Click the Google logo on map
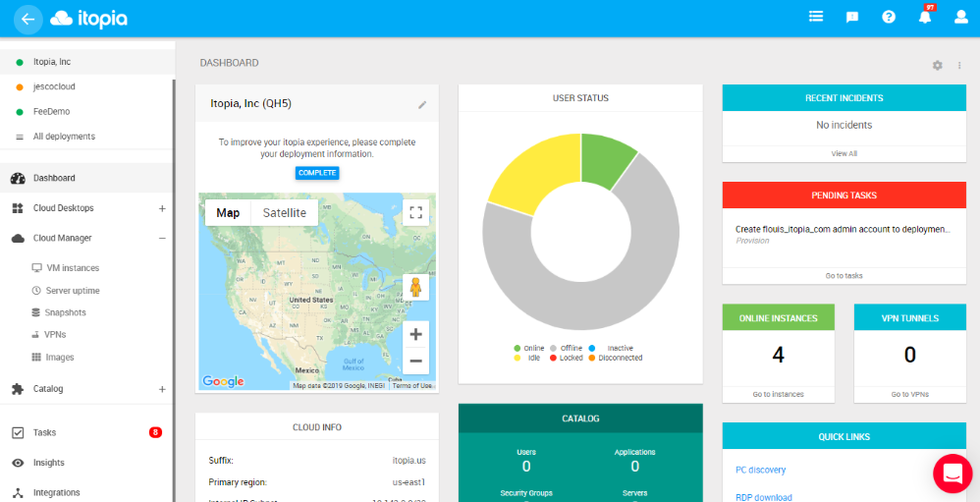 coord(223,381)
